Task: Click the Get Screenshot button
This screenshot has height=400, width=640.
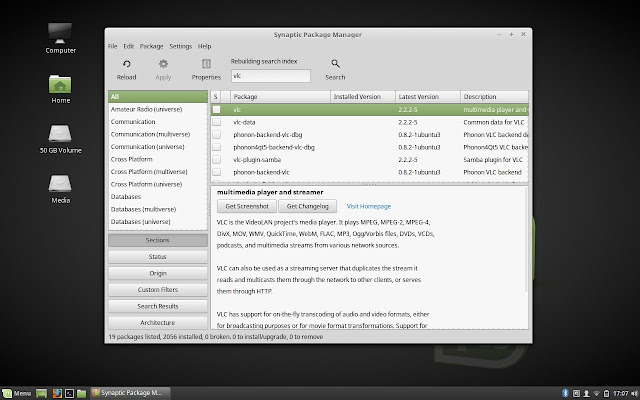Action: (247, 206)
